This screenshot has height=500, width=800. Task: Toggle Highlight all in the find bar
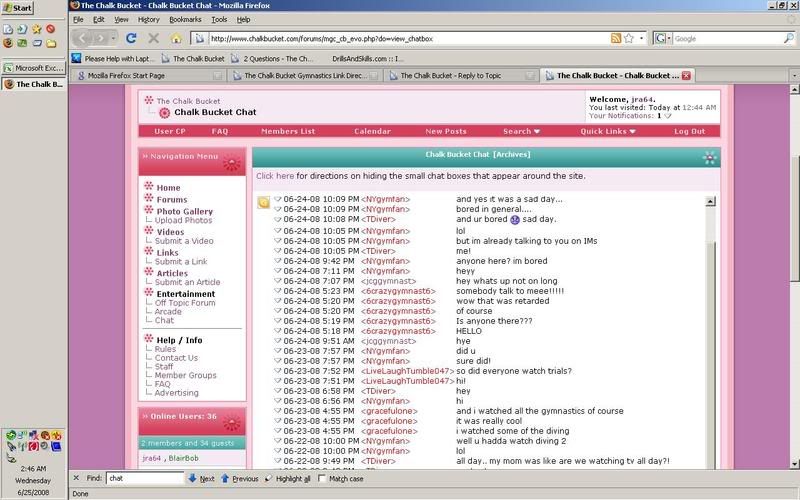(288, 479)
